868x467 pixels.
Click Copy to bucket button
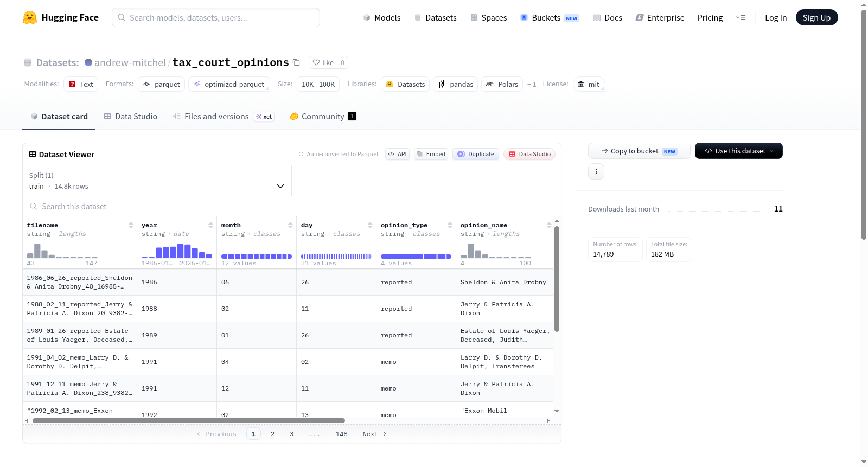[639, 151]
